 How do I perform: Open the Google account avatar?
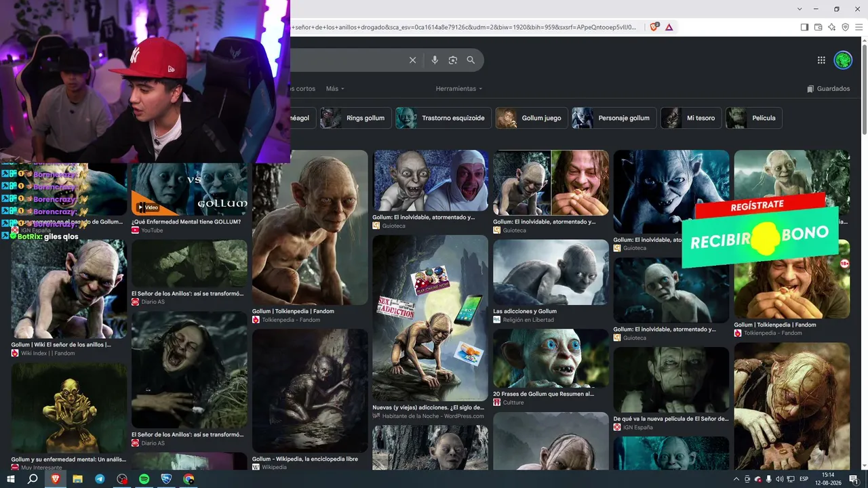(843, 60)
